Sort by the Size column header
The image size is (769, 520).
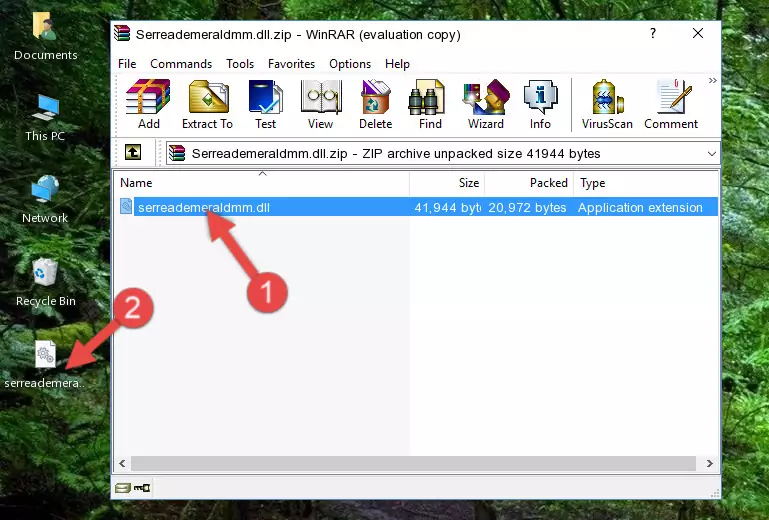click(447, 183)
